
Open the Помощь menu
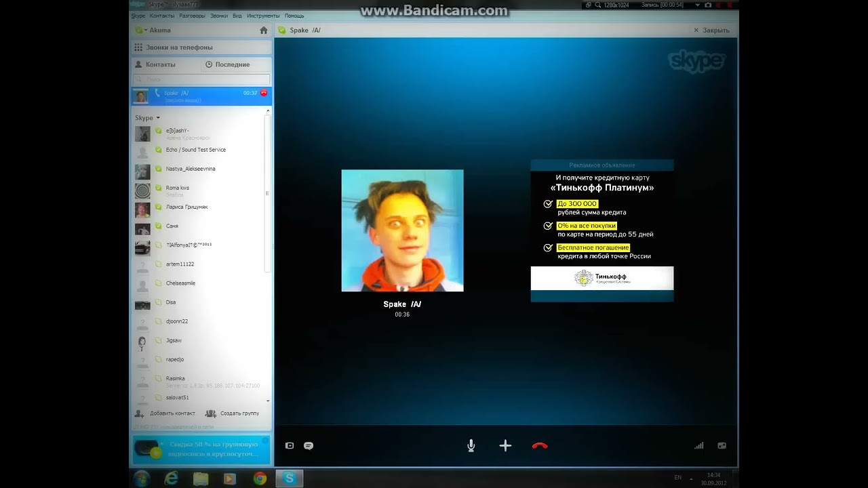(x=294, y=16)
